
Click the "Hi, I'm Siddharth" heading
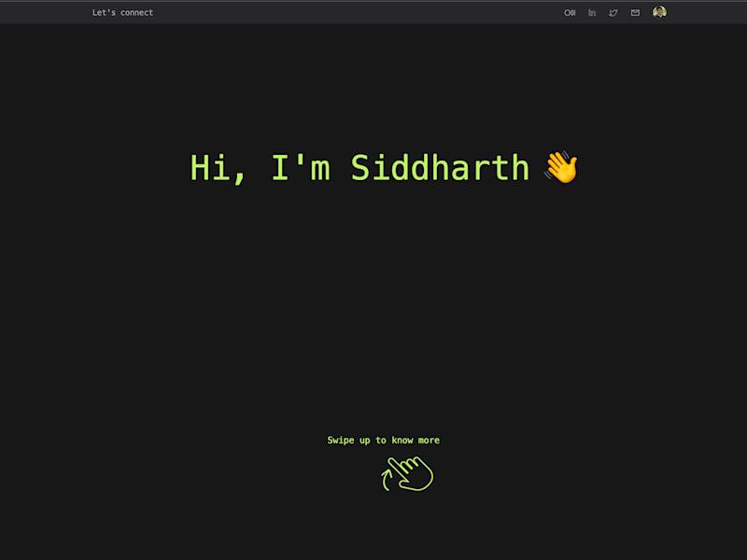[359, 168]
